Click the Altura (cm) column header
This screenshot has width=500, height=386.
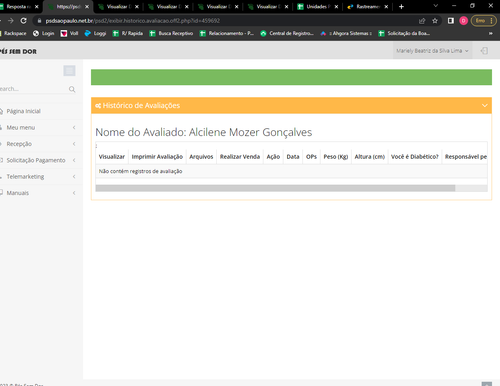pos(369,156)
